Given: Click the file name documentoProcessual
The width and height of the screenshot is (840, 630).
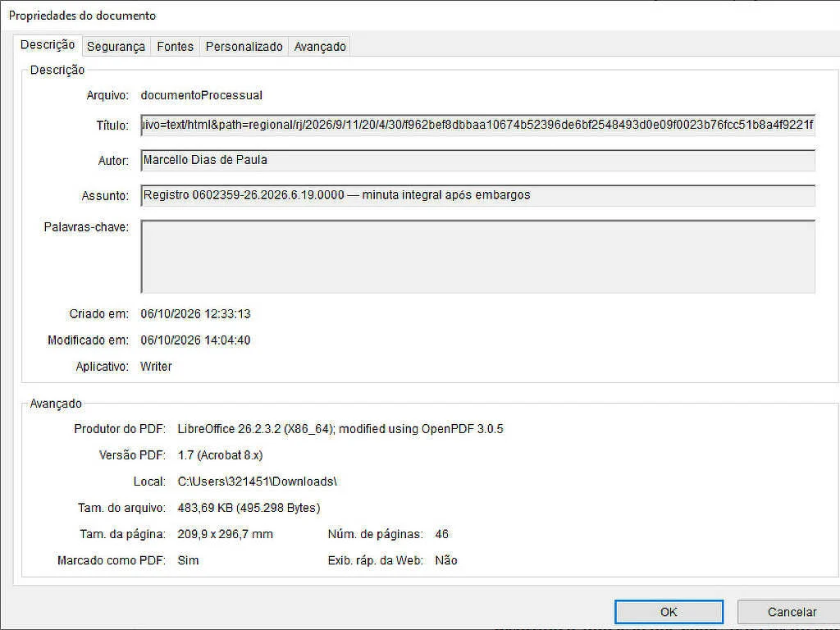Looking at the screenshot, I should (x=202, y=95).
